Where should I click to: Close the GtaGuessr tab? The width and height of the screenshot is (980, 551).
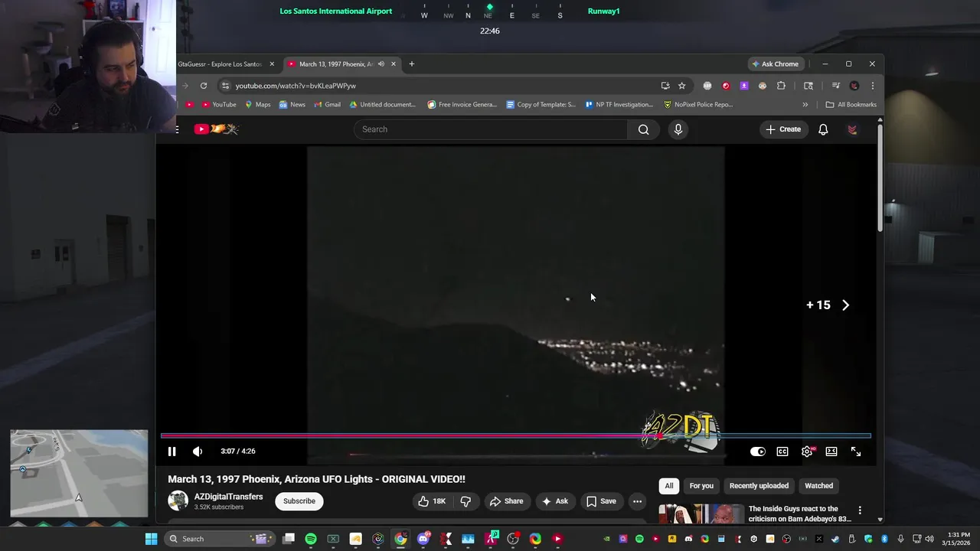(x=272, y=64)
